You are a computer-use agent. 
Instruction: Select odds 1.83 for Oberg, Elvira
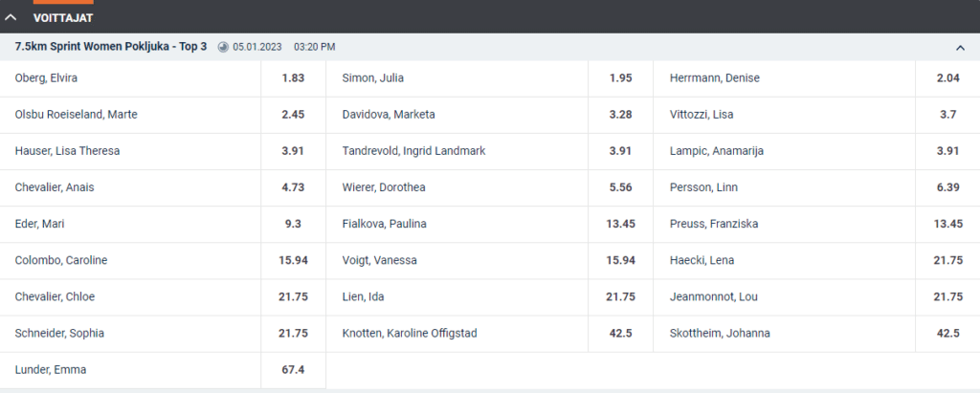293,78
